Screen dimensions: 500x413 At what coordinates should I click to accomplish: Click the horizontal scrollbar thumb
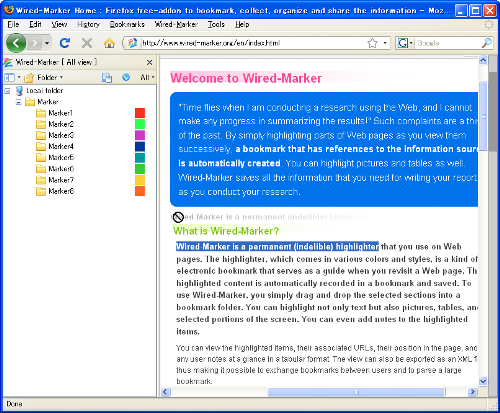(x=356, y=392)
